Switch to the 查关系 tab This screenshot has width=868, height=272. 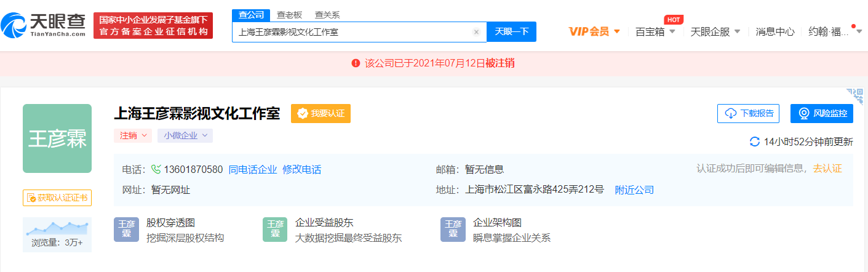[x=327, y=15]
